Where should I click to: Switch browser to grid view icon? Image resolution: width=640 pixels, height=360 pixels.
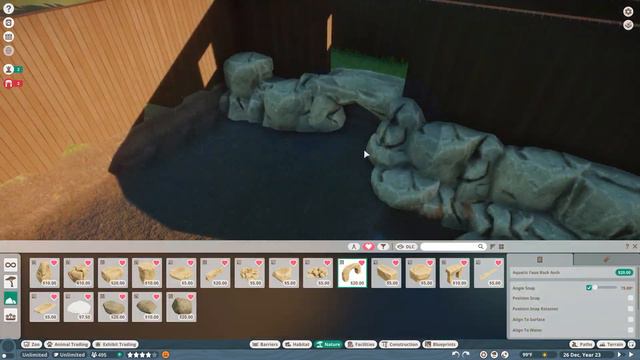point(501,247)
